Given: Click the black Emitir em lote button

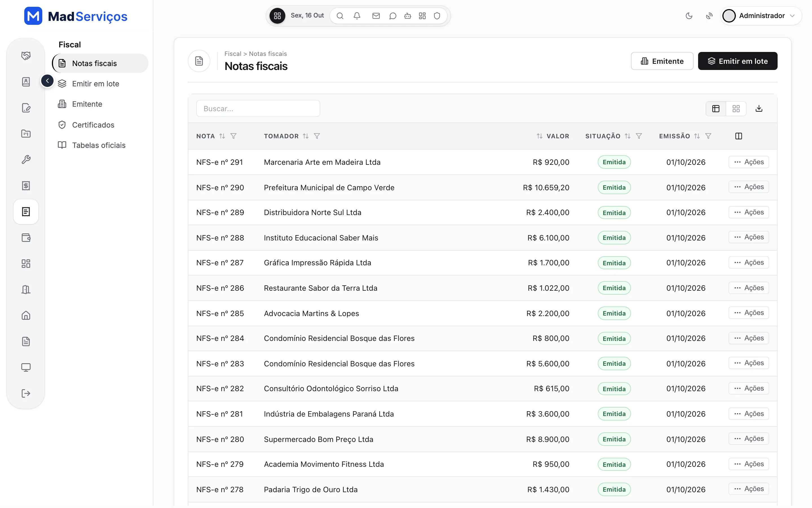Looking at the screenshot, I should (738, 61).
